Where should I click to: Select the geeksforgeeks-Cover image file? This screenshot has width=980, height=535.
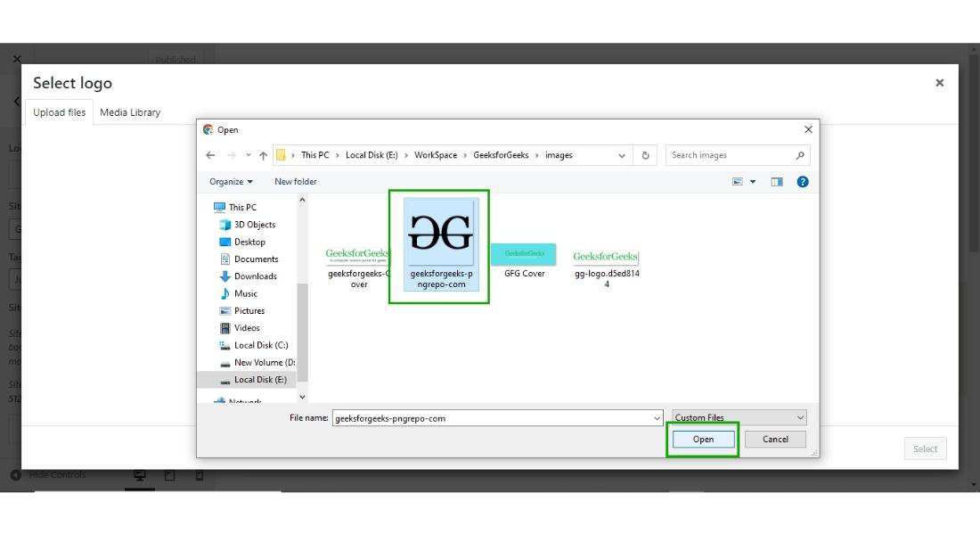click(x=357, y=267)
